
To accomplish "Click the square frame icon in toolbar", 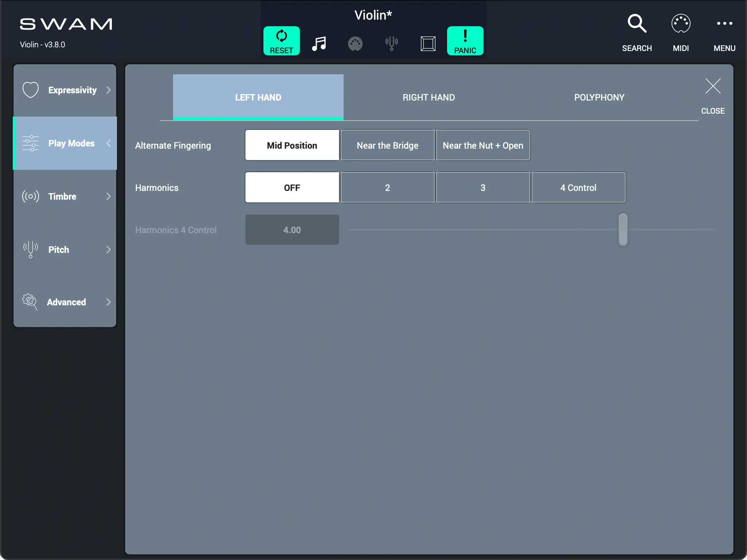I will click(x=428, y=43).
